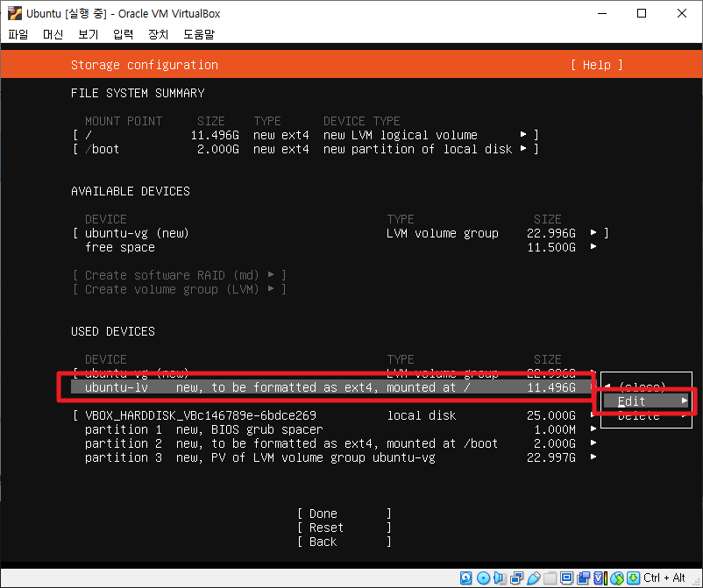Screen dimensions: 703x588
Task: Click the Ctrl + Alt host key label
Action: (x=664, y=577)
